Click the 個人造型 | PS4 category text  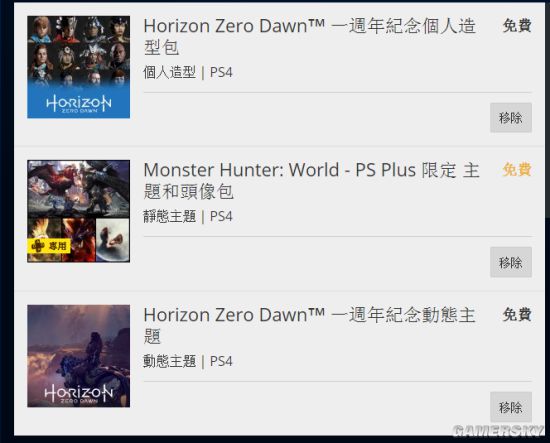tap(188, 73)
